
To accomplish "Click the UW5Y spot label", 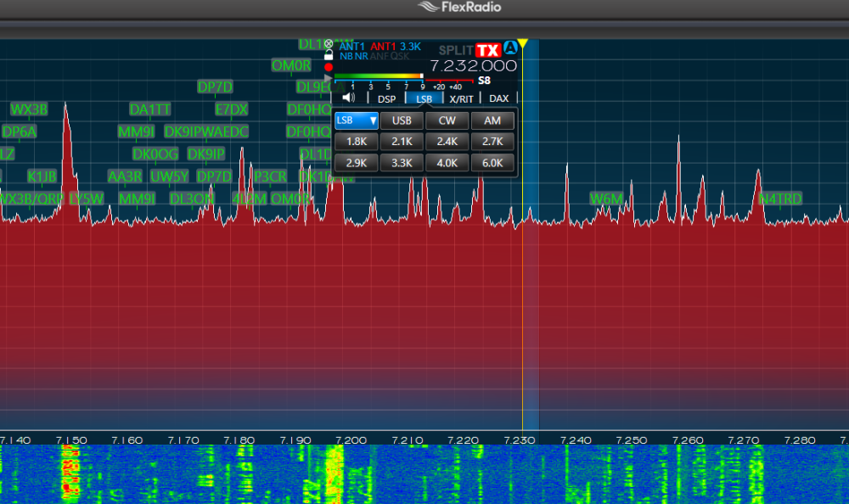I will (170, 176).
